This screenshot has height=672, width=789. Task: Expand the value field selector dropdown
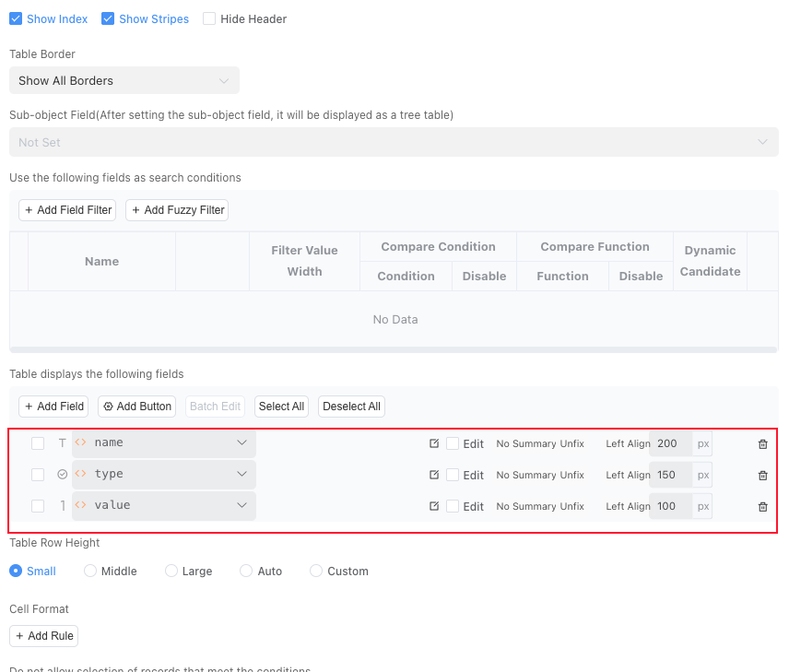coord(241,505)
